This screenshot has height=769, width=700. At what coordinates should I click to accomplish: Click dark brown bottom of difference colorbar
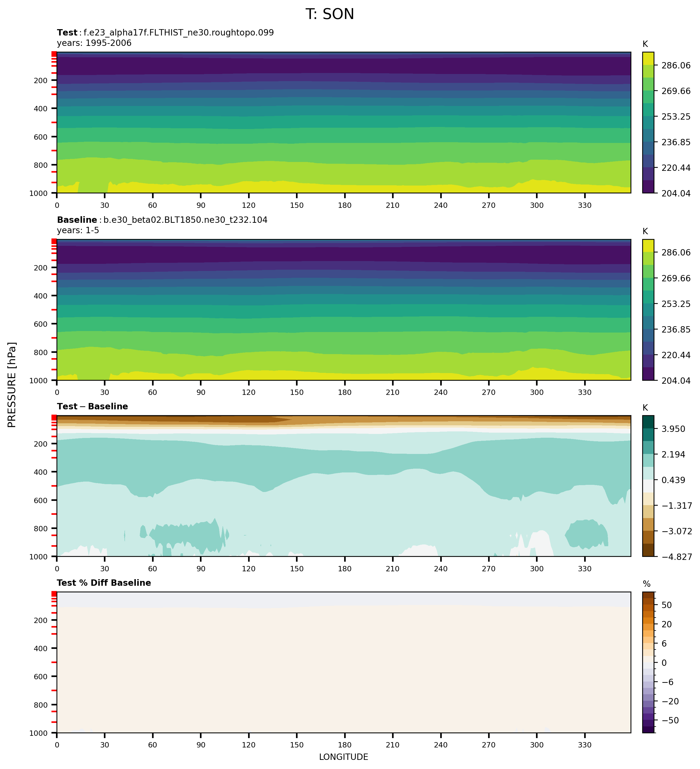tap(648, 551)
